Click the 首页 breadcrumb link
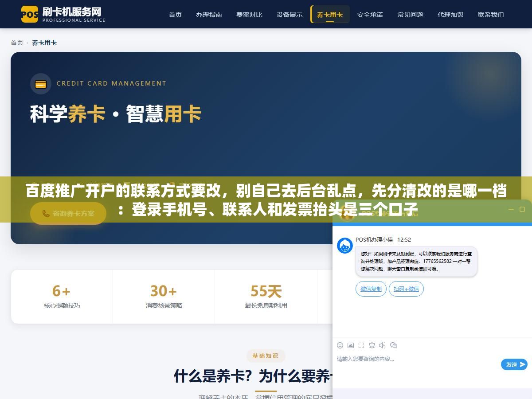 coord(17,43)
